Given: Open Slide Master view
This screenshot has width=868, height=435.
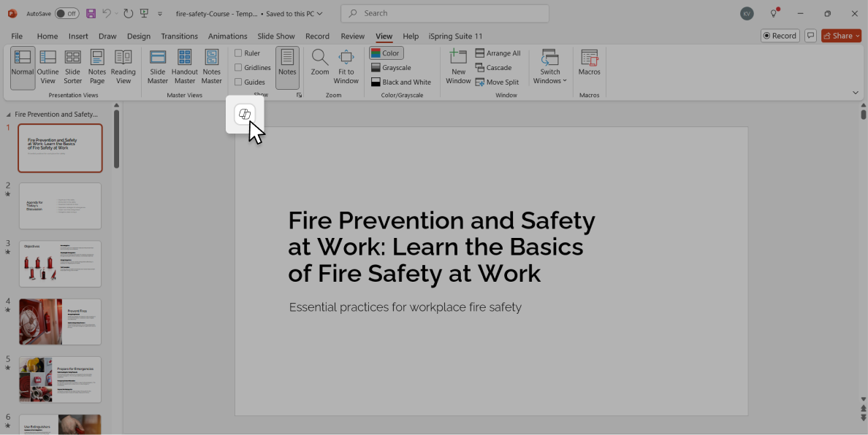Looking at the screenshot, I should coord(158,66).
